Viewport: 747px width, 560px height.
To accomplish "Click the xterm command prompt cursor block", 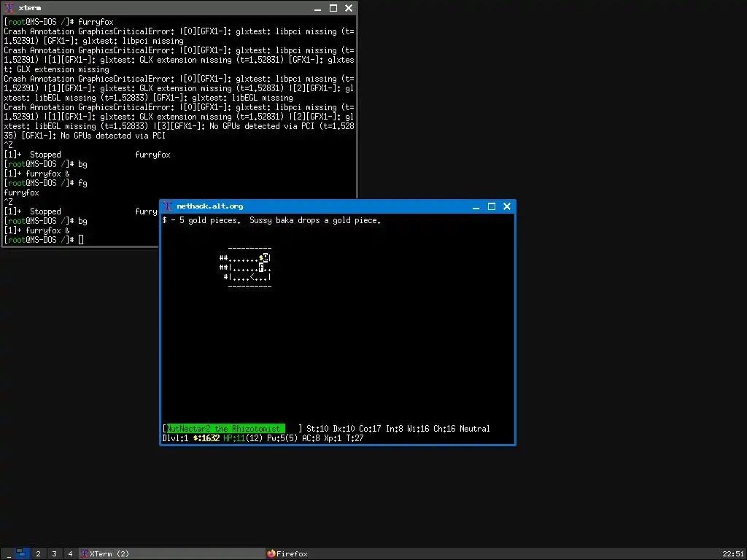I will (x=81, y=239).
